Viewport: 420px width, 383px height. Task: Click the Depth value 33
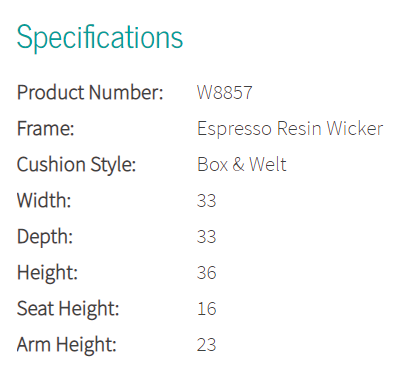click(206, 237)
